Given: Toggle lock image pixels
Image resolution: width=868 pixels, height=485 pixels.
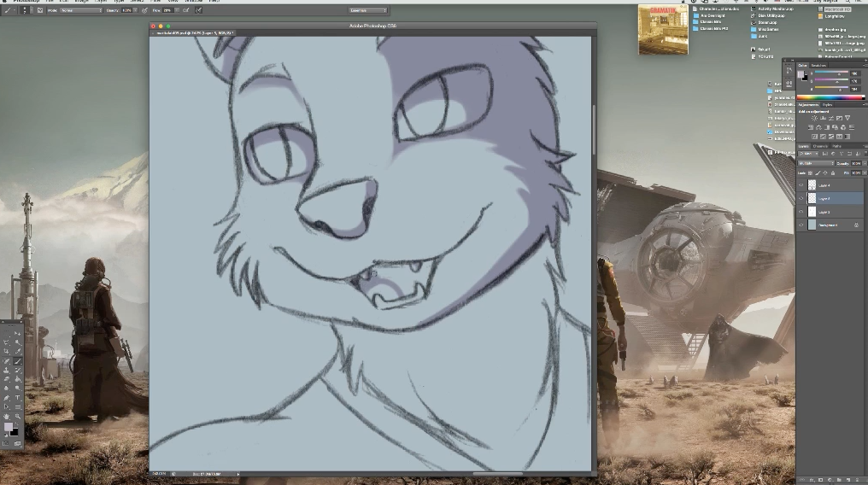Looking at the screenshot, I should click(818, 173).
